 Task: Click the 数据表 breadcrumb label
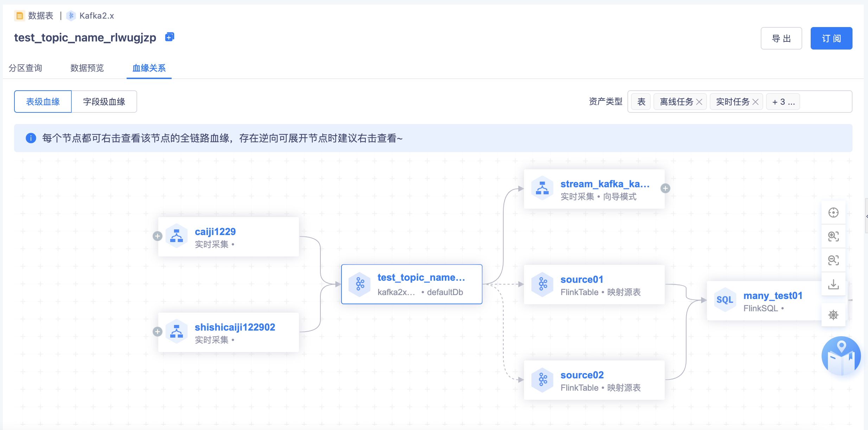(x=41, y=16)
